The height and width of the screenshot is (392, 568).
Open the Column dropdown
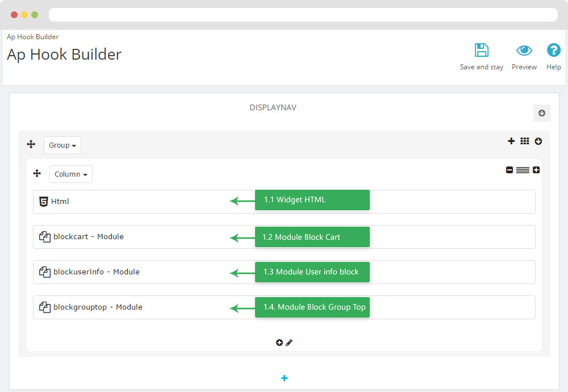(x=71, y=174)
